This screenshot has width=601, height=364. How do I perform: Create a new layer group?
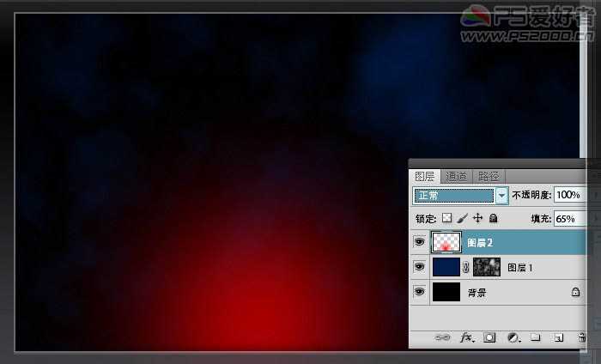click(x=535, y=338)
